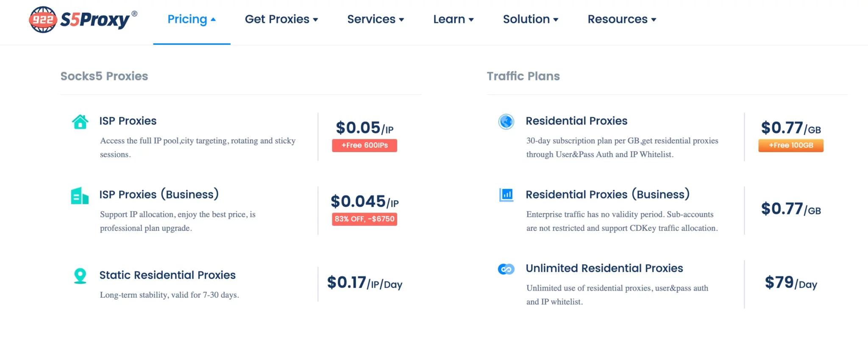Click the Unlimited Residential infinity icon
The width and height of the screenshot is (868, 341).
click(506, 269)
